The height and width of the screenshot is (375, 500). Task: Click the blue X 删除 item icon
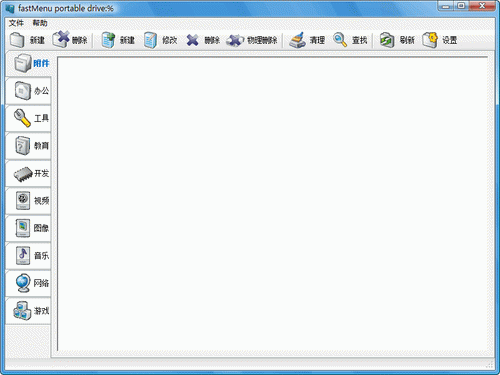pos(193,40)
